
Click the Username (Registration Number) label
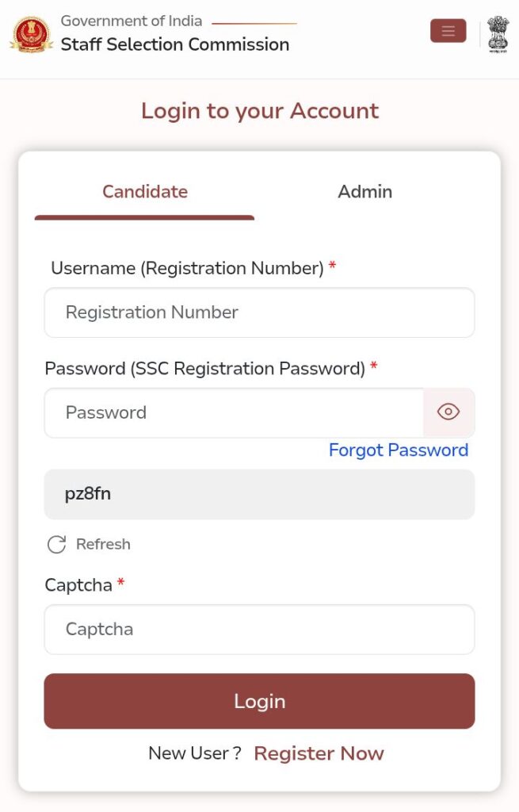[x=187, y=269]
